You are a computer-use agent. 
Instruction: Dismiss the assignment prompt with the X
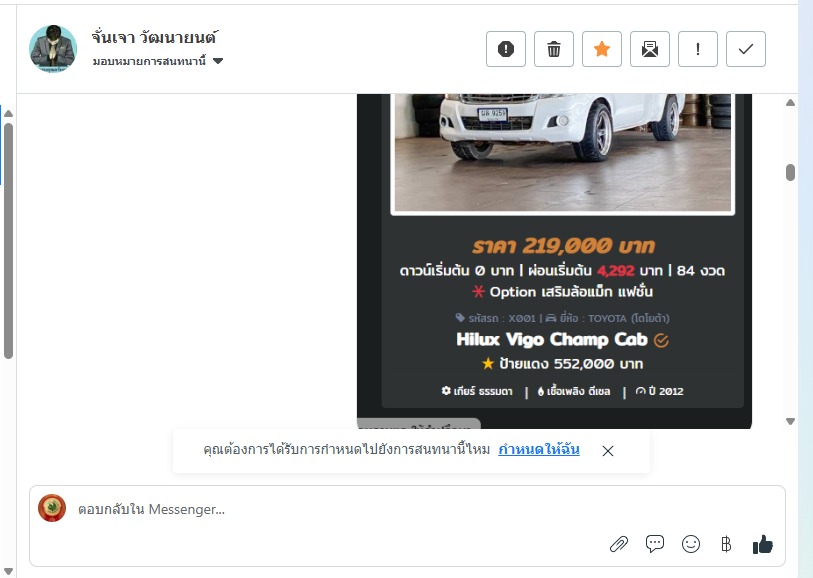[x=608, y=451]
